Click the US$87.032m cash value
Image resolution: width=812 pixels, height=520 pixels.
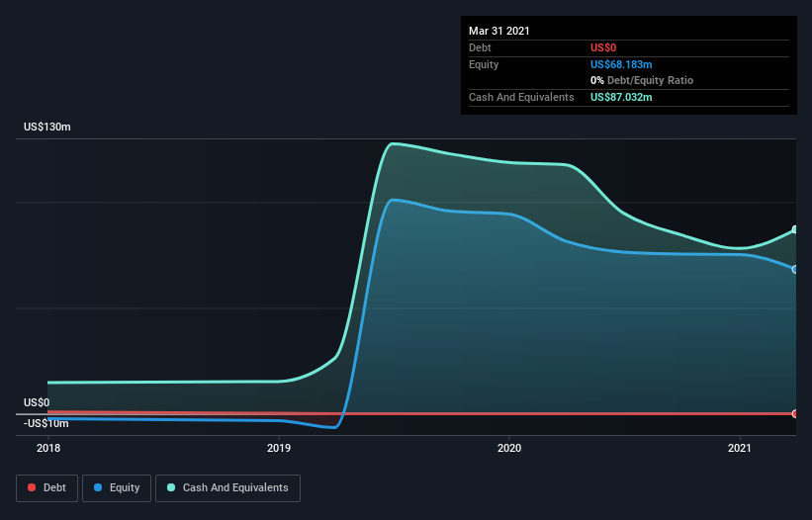621,97
